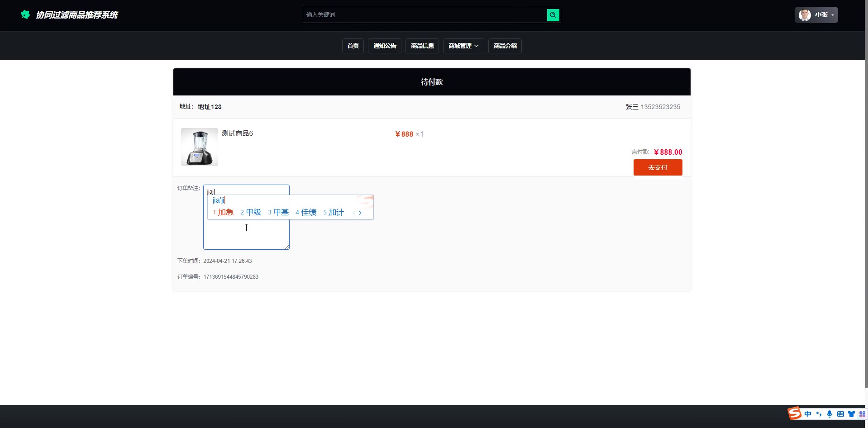Open the Sogou toolbox grid icon
Viewport: 868px width, 428px height.
click(862, 414)
